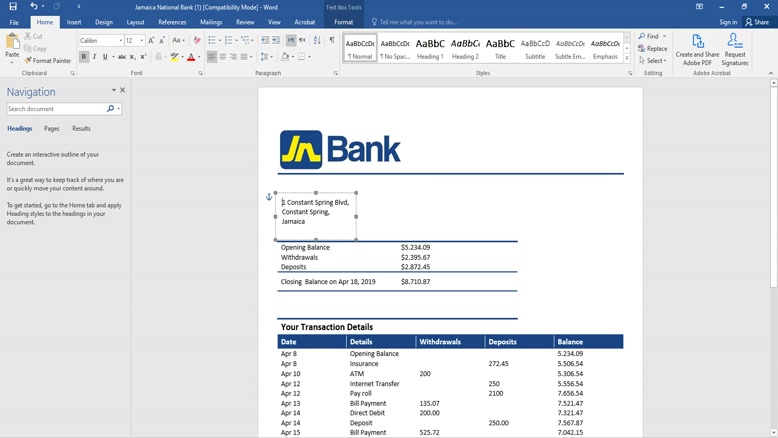Expand the Styles gallery
Screen dimensions: 778x438
pyautogui.click(x=627, y=59)
